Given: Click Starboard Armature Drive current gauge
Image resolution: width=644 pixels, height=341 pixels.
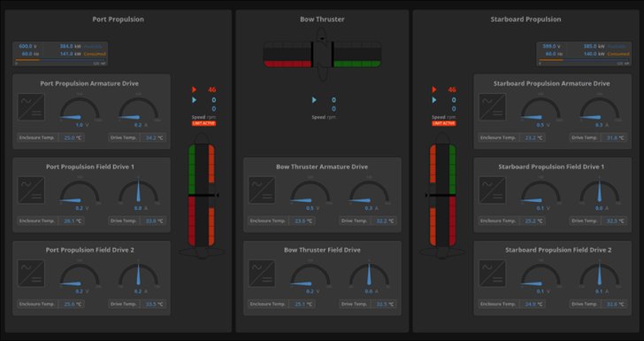Looking at the screenshot, I should click(x=600, y=110).
